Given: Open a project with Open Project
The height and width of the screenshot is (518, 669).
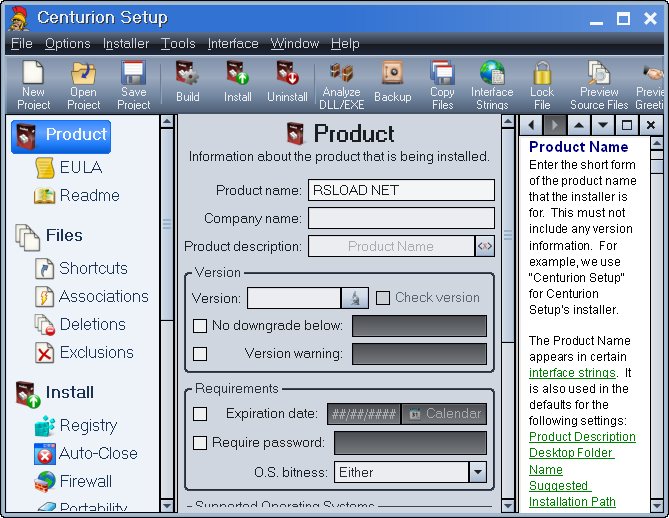Looking at the screenshot, I should tap(83, 85).
